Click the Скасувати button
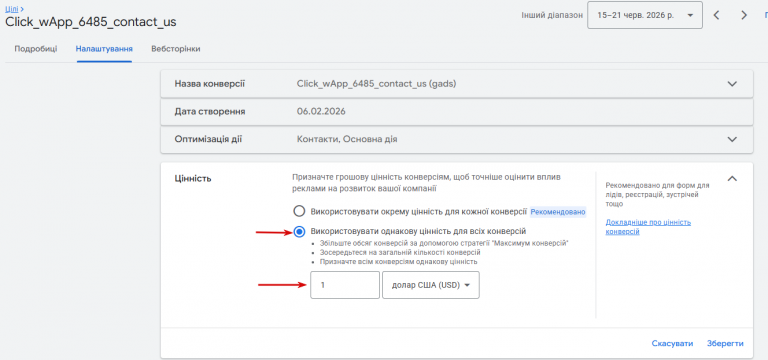Viewport: 768px width, 360px height. [x=672, y=343]
